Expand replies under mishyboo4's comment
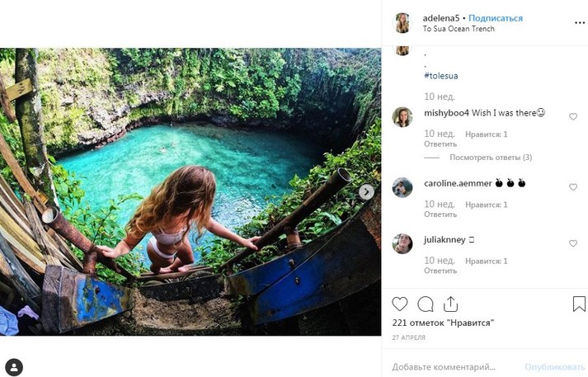Image resolution: width=588 pixels, height=377 pixels. pyautogui.click(x=490, y=158)
